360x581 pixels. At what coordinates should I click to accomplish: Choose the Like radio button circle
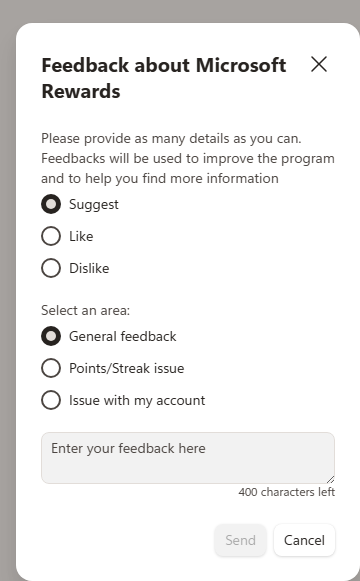tap(51, 236)
